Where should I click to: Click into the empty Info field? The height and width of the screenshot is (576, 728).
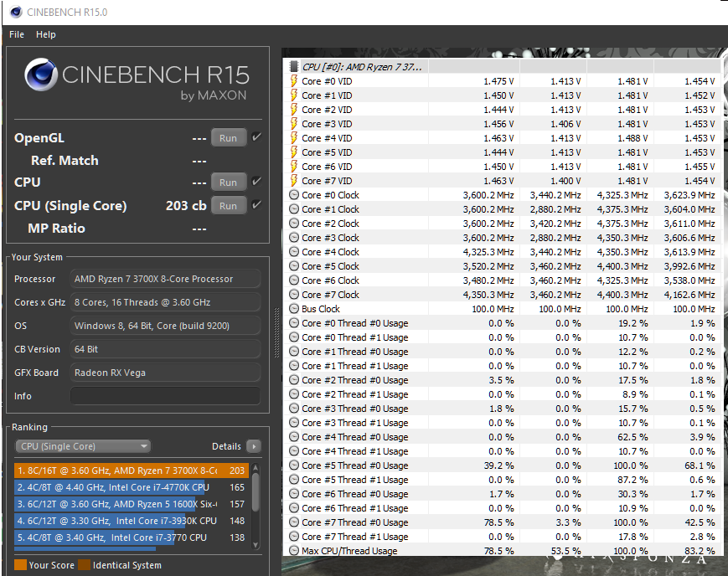tap(165, 396)
